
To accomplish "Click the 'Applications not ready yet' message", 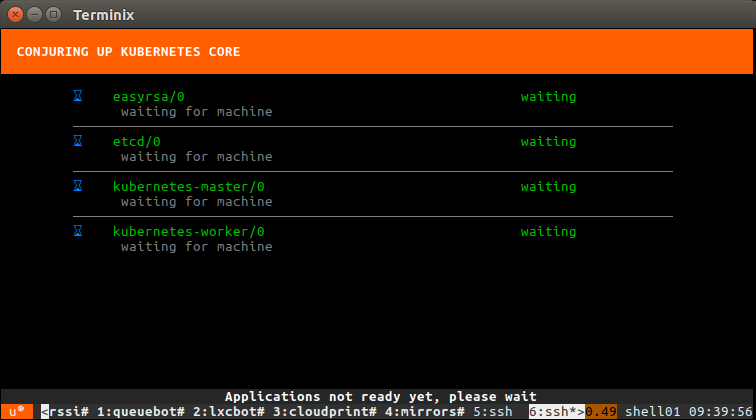I will tap(380, 397).
